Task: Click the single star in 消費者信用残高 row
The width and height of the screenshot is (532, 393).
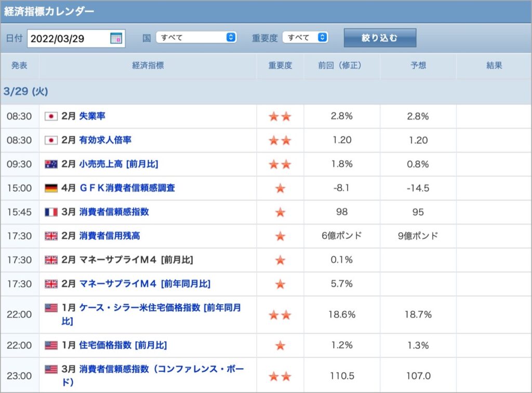Action: (x=280, y=236)
